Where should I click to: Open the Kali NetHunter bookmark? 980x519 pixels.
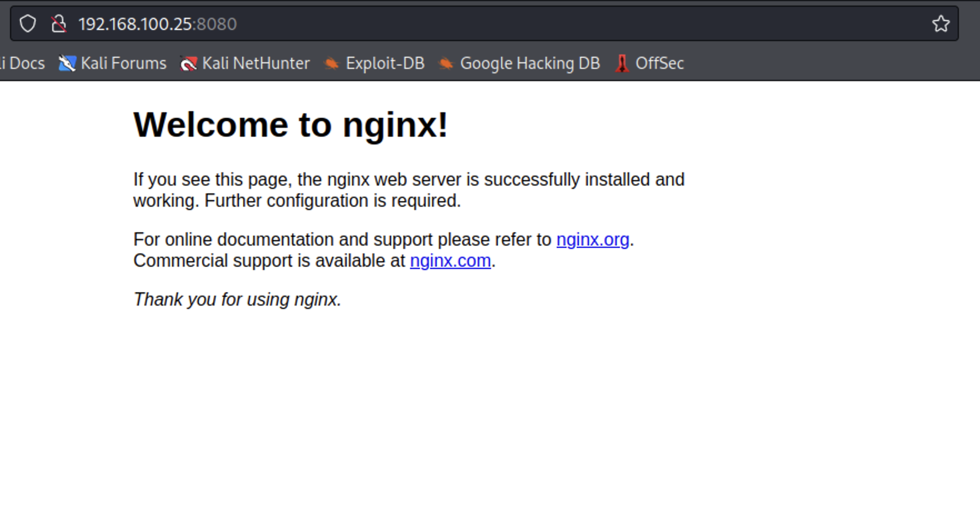click(245, 63)
